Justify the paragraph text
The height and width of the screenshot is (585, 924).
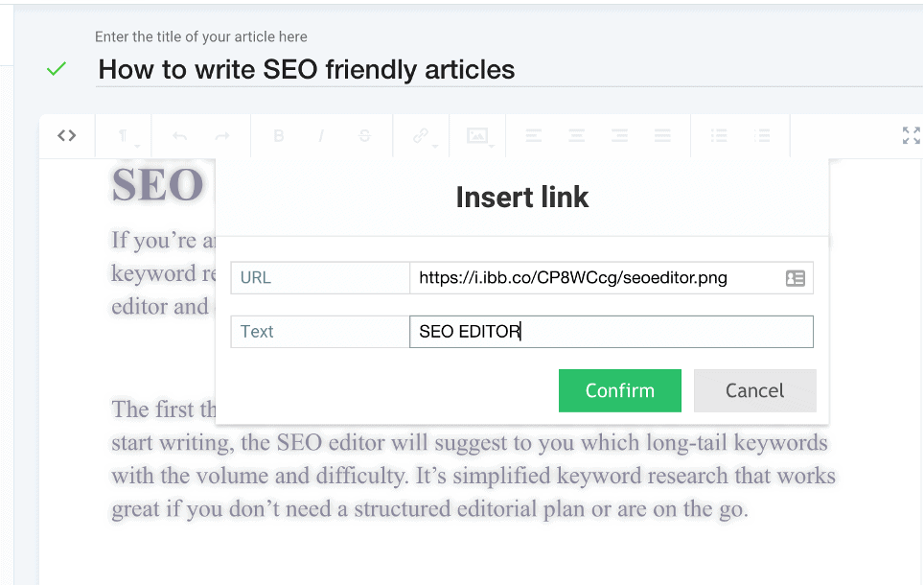(x=662, y=135)
